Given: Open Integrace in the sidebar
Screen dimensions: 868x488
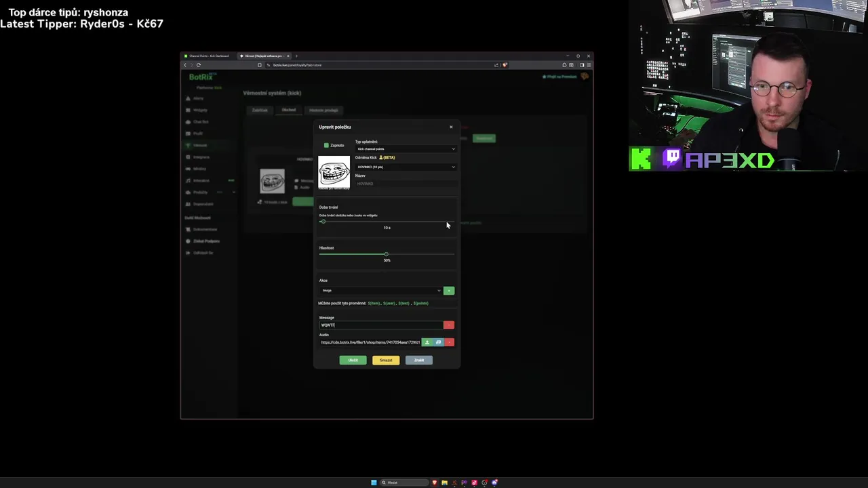Looking at the screenshot, I should tap(201, 157).
